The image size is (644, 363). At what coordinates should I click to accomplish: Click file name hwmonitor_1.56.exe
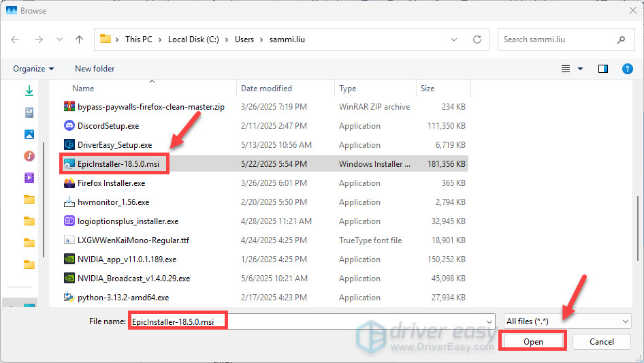(x=114, y=202)
